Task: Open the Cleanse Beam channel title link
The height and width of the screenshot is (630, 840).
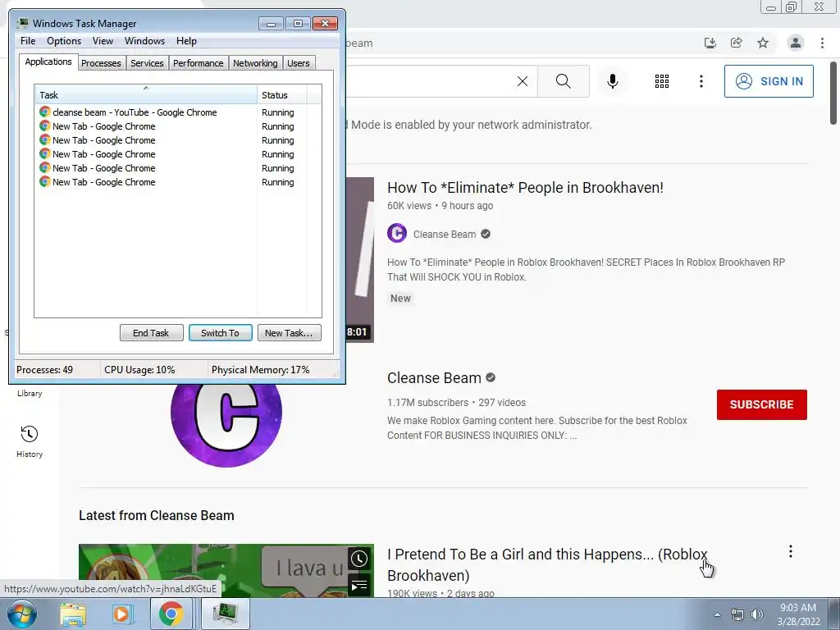Action: (434, 378)
